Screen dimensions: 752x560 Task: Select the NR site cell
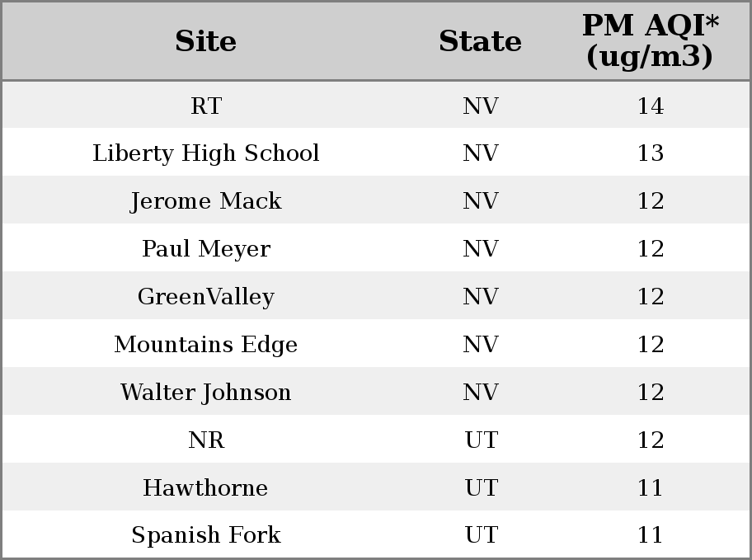pyautogui.click(x=206, y=440)
